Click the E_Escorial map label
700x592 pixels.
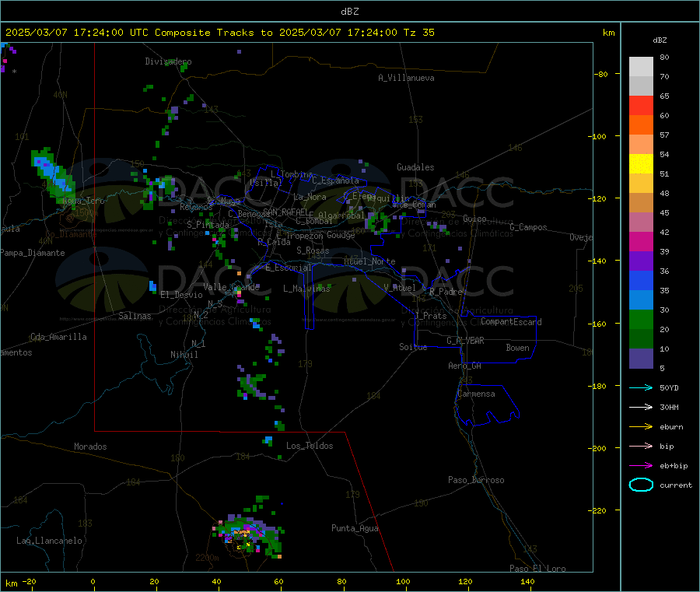(288, 268)
